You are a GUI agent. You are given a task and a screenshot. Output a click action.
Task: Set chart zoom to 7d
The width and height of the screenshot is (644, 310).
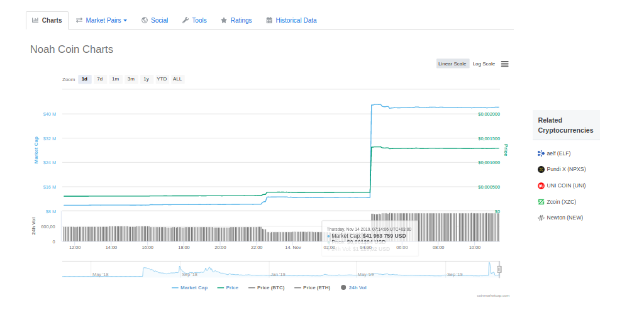click(x=100, y=79)
